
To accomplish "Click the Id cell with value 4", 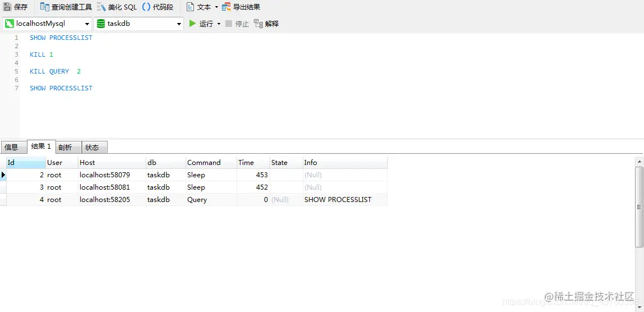I will coord(26,199).
